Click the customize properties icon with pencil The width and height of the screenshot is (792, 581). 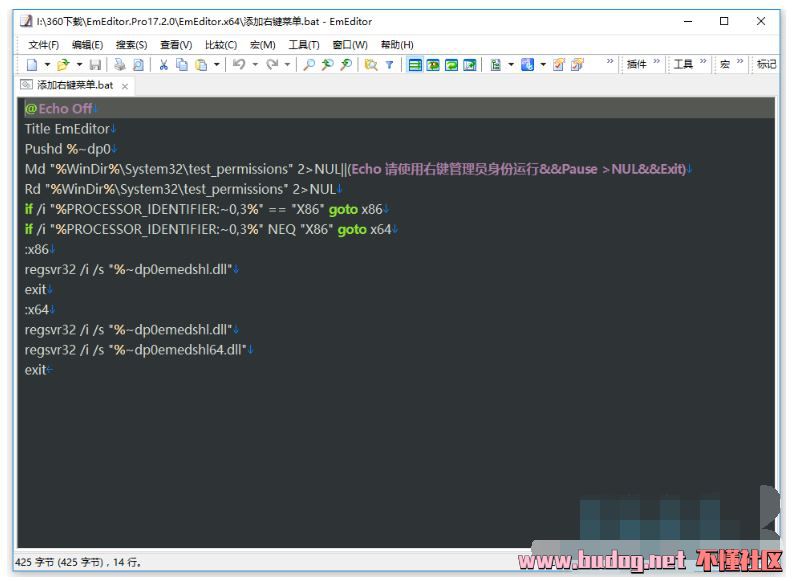(559, 65)
